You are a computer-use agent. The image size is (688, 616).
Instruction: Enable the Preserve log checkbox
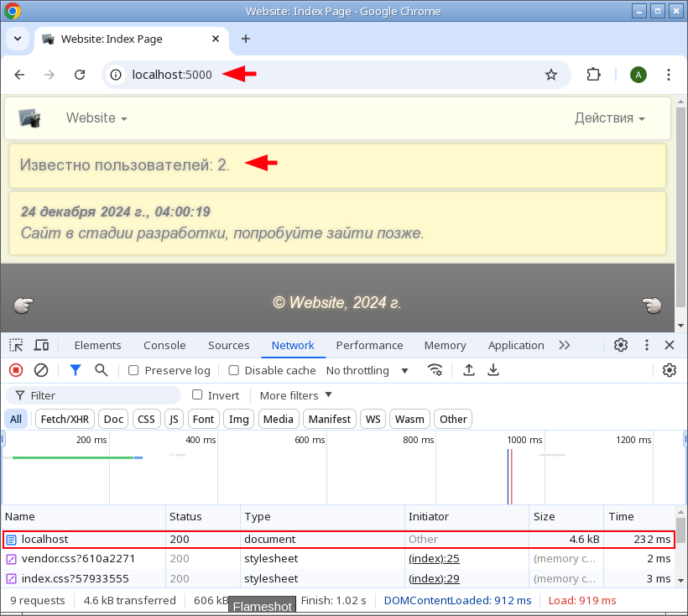(133, 371)
